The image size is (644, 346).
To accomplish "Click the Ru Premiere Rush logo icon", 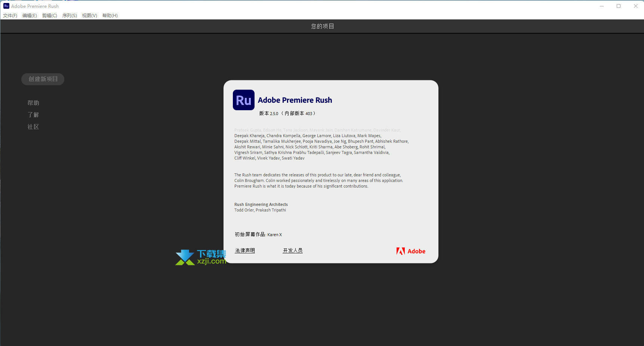I will pos(244,100).
